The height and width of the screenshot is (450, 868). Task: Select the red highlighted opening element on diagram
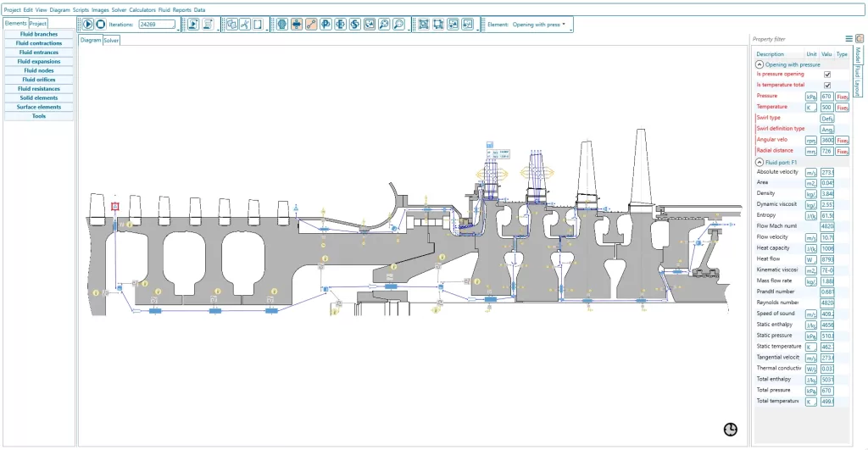(115, 207)
